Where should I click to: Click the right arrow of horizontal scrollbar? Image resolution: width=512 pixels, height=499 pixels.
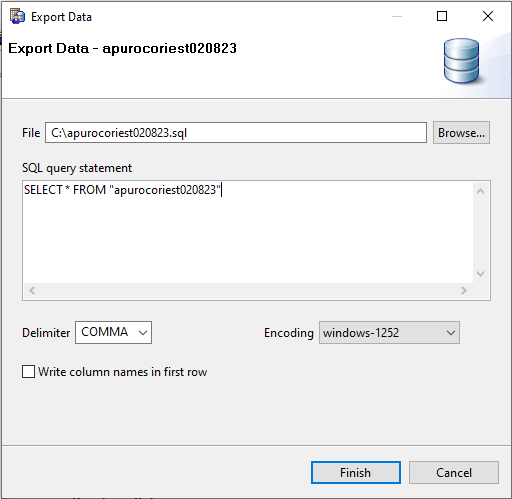(x=464, y=290)
